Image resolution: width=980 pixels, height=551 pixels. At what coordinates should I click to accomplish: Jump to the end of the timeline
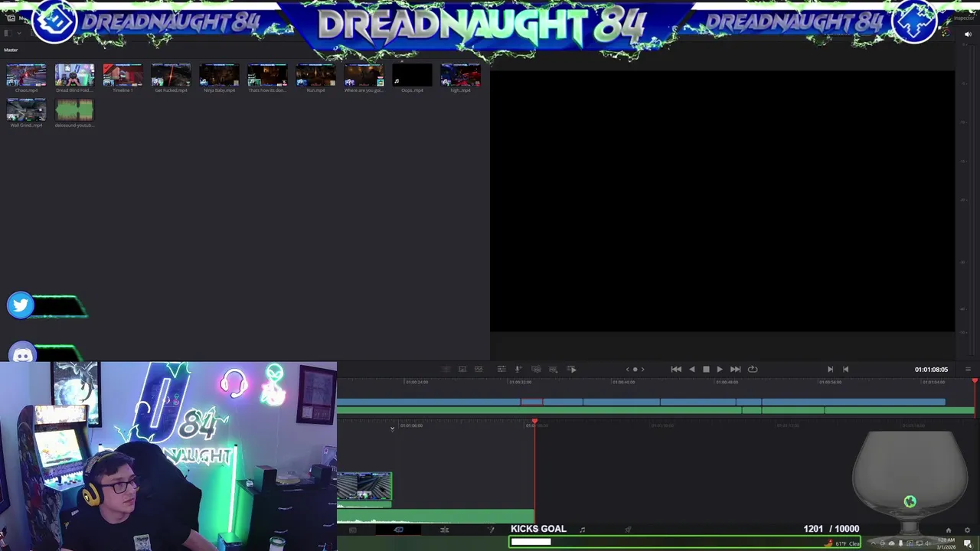click(x=735, y=369)
